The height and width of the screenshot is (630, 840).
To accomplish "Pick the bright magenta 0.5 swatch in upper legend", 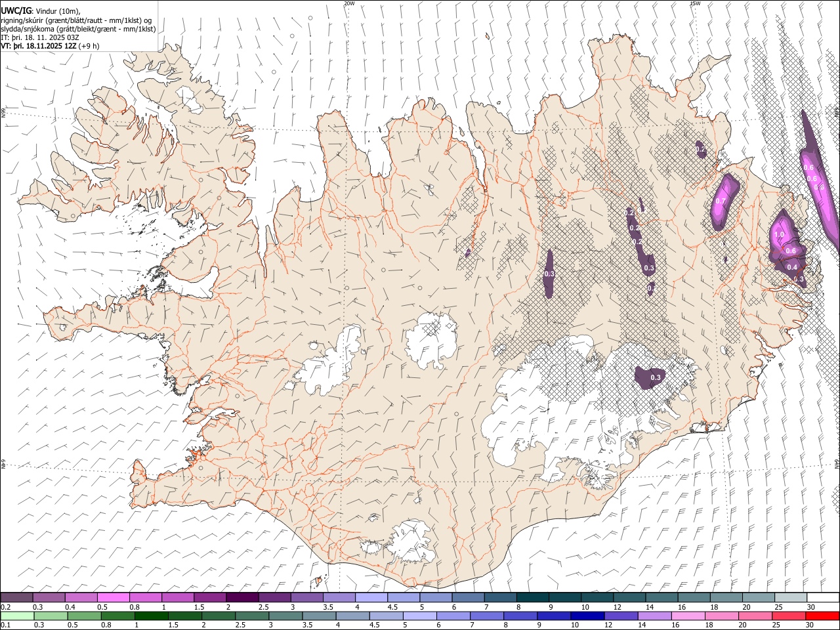I will click(x=114, y=598).
